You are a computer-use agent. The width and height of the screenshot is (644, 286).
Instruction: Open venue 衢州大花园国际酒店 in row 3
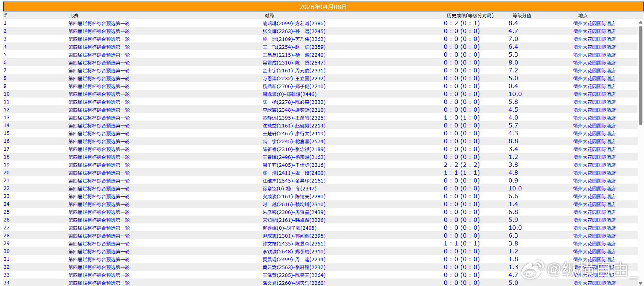coord(594,39)
